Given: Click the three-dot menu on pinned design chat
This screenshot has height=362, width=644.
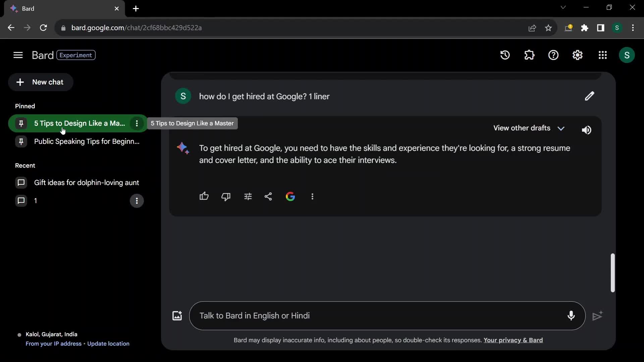Looking at the screenshot, I should [136, 123].
